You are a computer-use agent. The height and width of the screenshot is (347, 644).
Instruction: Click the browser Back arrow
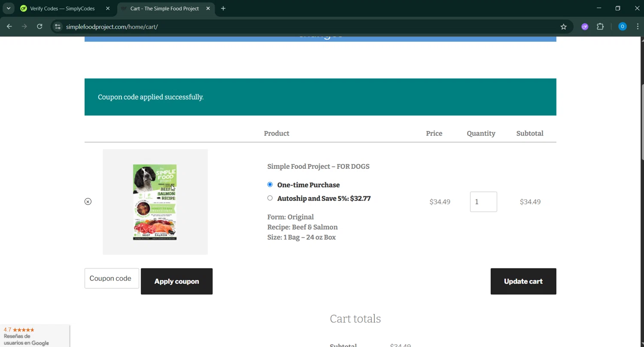pos(9,27)
